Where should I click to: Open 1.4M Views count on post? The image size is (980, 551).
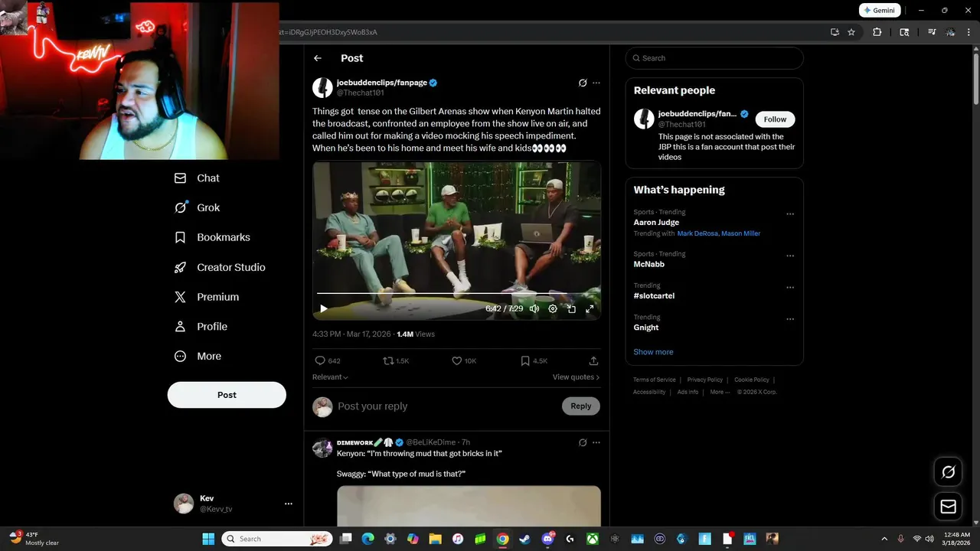[416, 334]
